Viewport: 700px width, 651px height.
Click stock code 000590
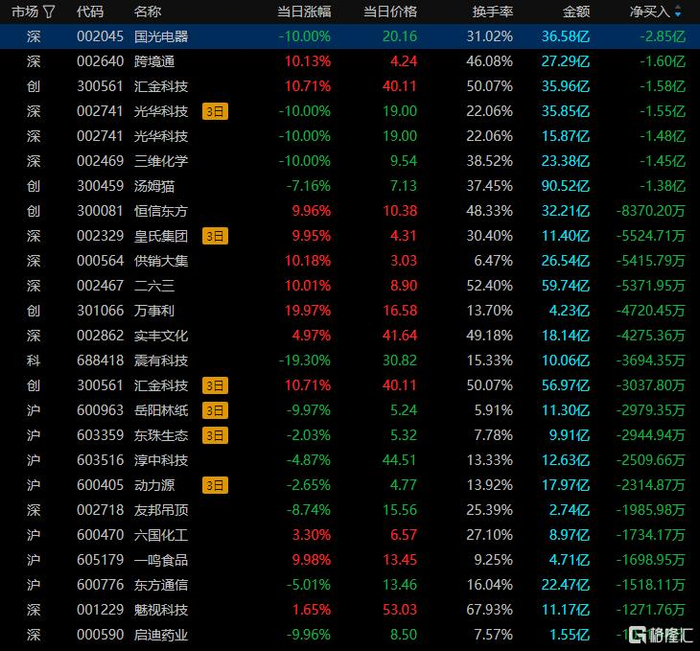(100, 635)
